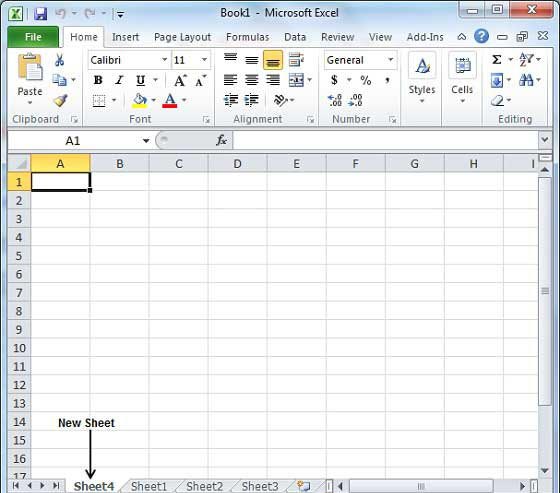Screen dimensions: 560x493
Task: Switch to the Insert ribbon tab
Action: pos(125,37)
